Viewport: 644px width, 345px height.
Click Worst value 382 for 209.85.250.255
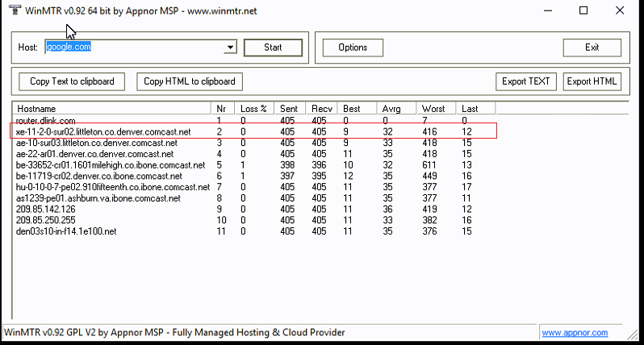coord(429,220)
